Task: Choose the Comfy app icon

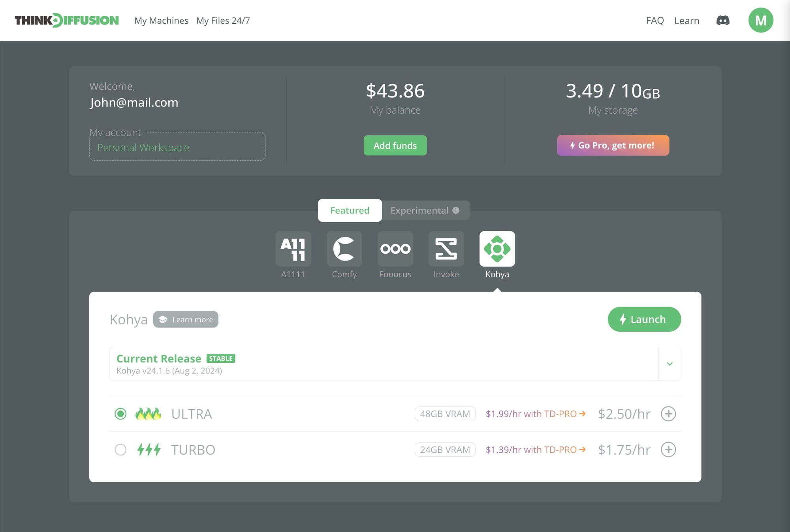Action: (x=344, y=249)
